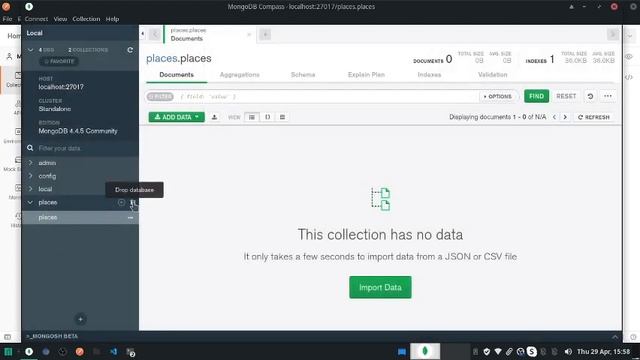Open the application start menu

[8, 351]
